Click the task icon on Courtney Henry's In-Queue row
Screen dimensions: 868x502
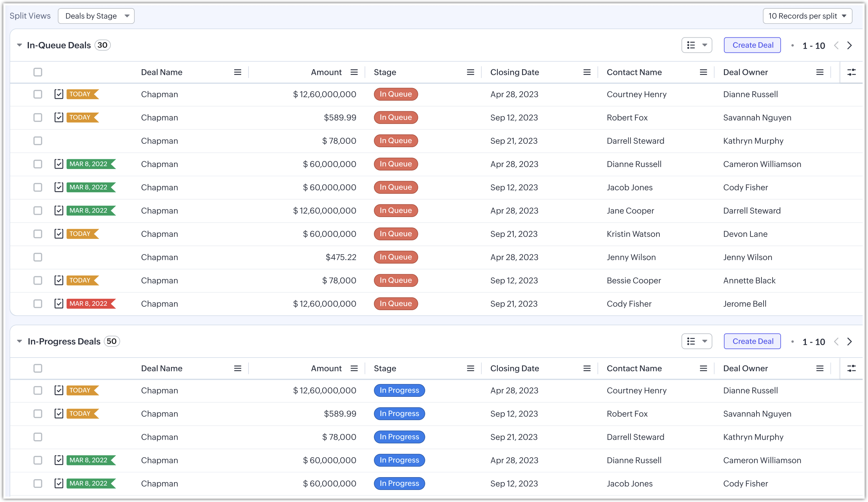[58, 94]
